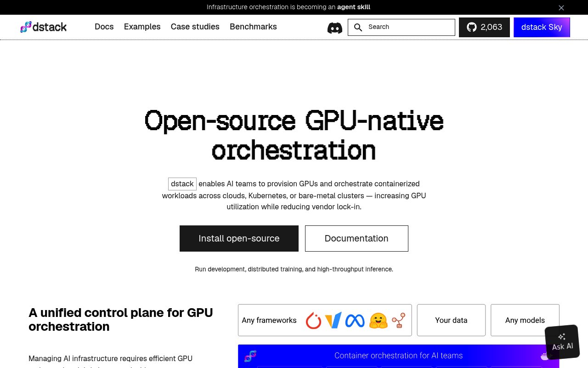
Task: Focus the Search input field
Action: [401, 27]
